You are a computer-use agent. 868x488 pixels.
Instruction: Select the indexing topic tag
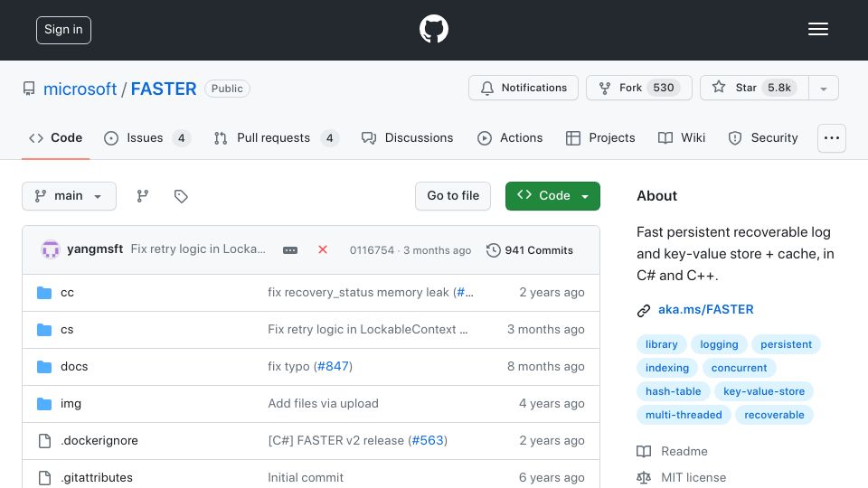[667, 368]
